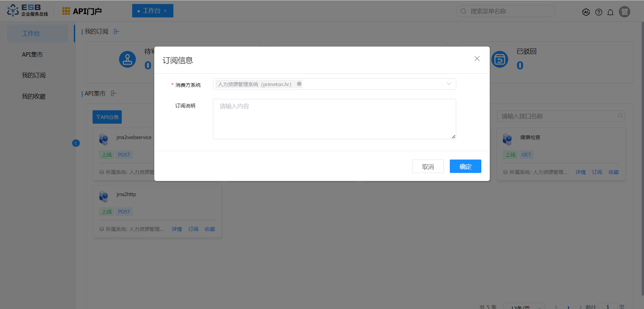Click the user avatar icon
Viewport: 644px width, 309px height.
coord(624,12)
